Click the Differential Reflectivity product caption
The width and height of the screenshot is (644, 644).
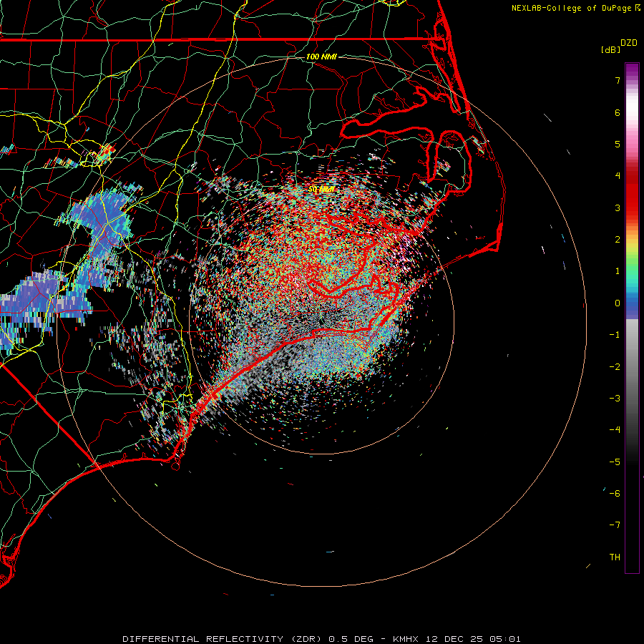coord(321,639)
